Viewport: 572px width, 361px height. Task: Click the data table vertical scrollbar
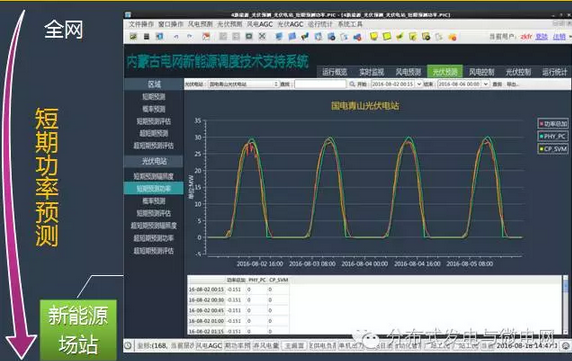[565, 305]
